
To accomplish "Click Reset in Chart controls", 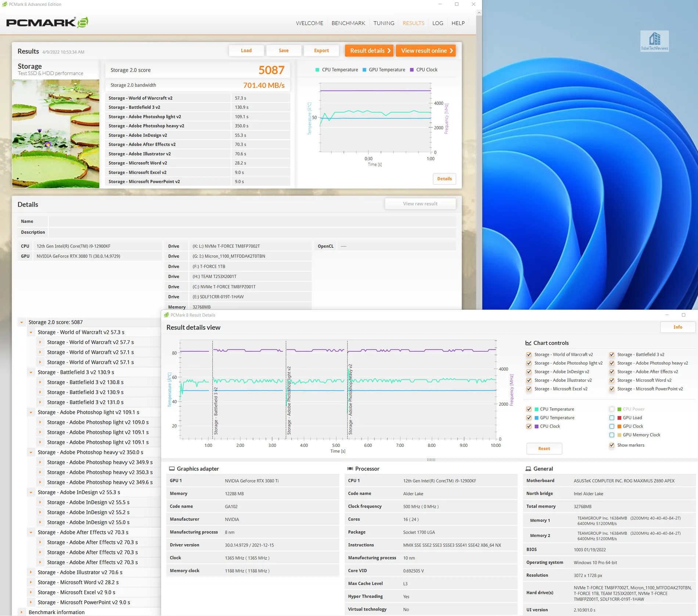I will pos(544,448).
